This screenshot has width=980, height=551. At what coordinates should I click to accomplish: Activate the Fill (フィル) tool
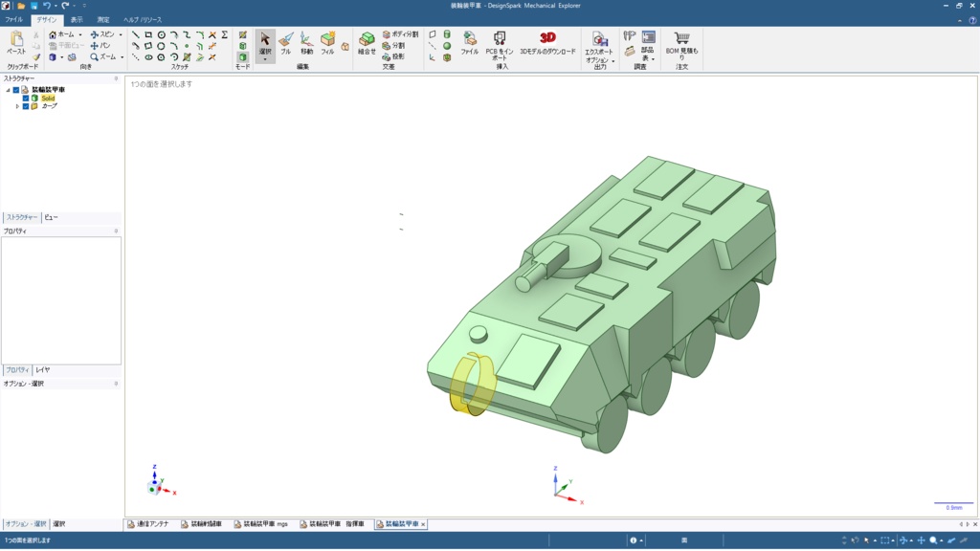(327, 43)
